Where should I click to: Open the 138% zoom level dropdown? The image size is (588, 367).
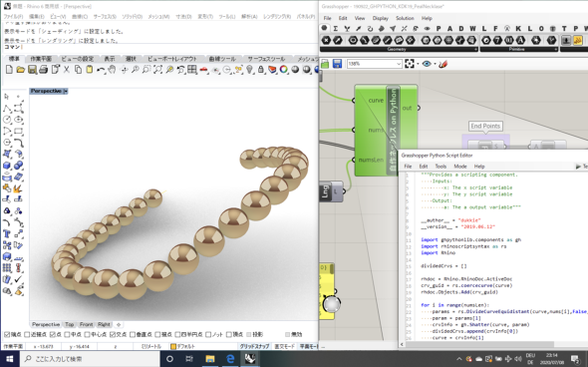pos(399,64)
